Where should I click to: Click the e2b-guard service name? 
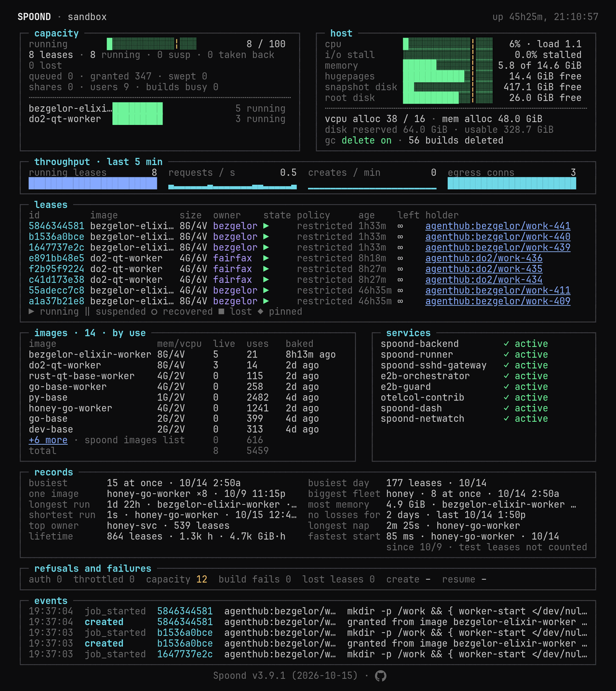[406, 387]
